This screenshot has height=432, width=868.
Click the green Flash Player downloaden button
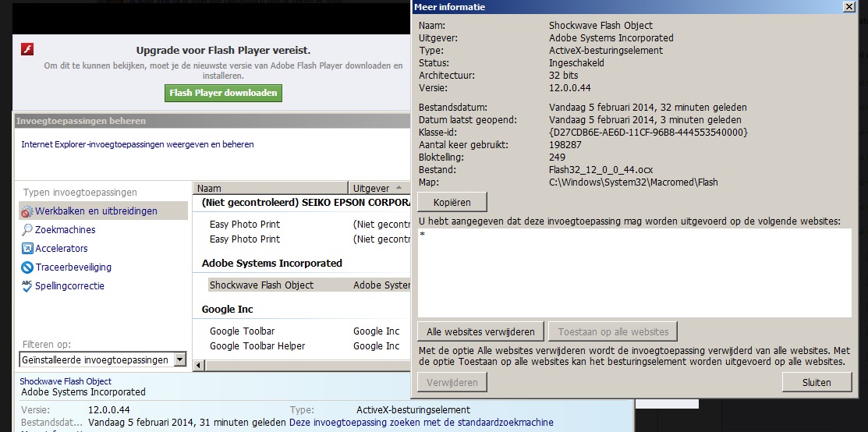click(x=223, y=93)
